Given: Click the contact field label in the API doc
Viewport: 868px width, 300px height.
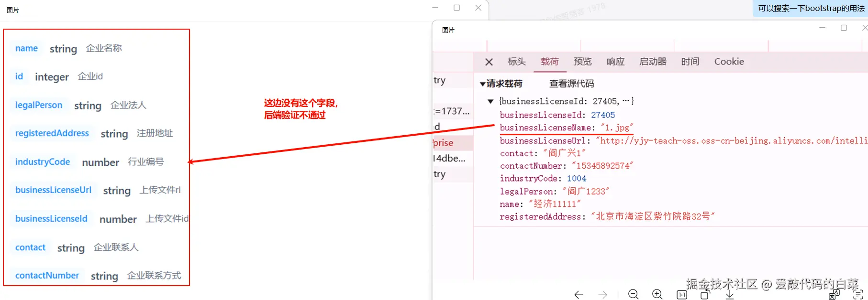Looking at the screenshot, I should click(30, 247).
